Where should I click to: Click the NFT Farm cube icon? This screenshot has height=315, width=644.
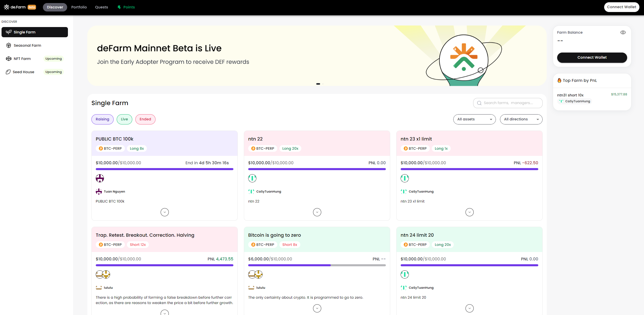[x=9, y=59]
